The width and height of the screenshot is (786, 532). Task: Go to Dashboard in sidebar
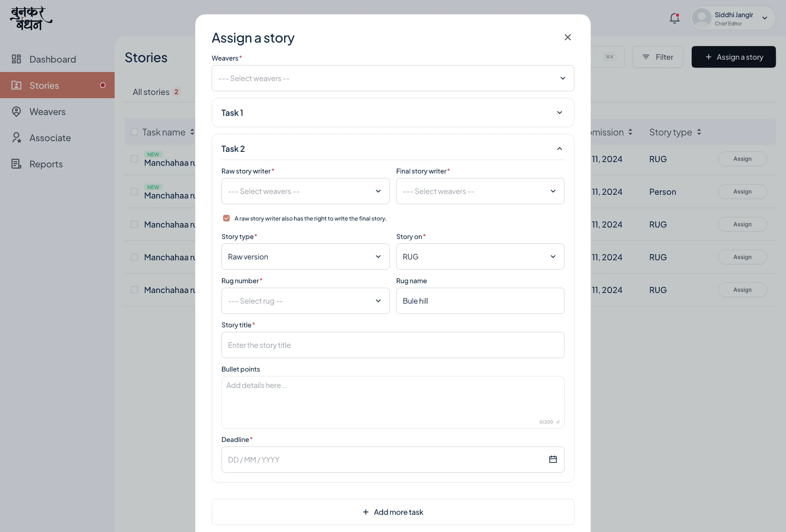[57, 59]
